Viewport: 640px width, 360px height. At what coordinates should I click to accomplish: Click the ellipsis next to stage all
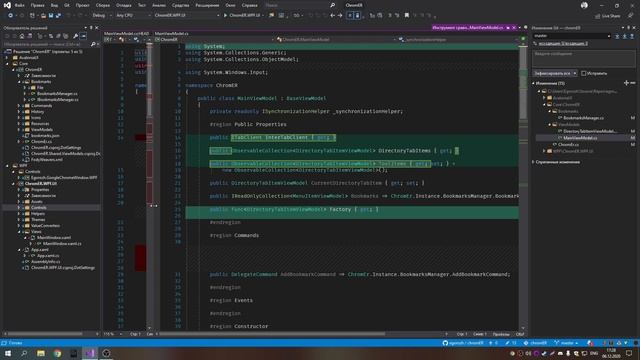click(633, 83)
